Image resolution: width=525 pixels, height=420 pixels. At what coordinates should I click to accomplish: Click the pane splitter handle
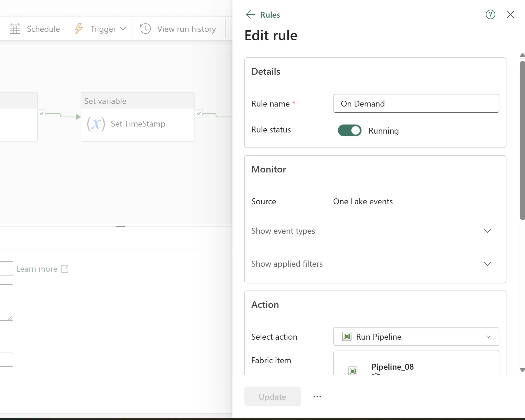pos(120,226)
